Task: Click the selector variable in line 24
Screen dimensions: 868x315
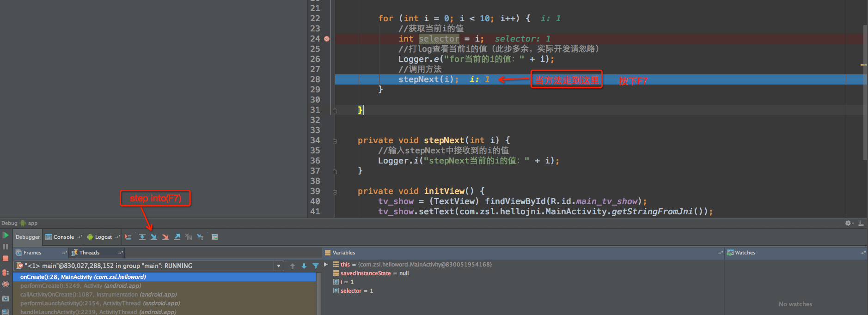Action: 439,39
